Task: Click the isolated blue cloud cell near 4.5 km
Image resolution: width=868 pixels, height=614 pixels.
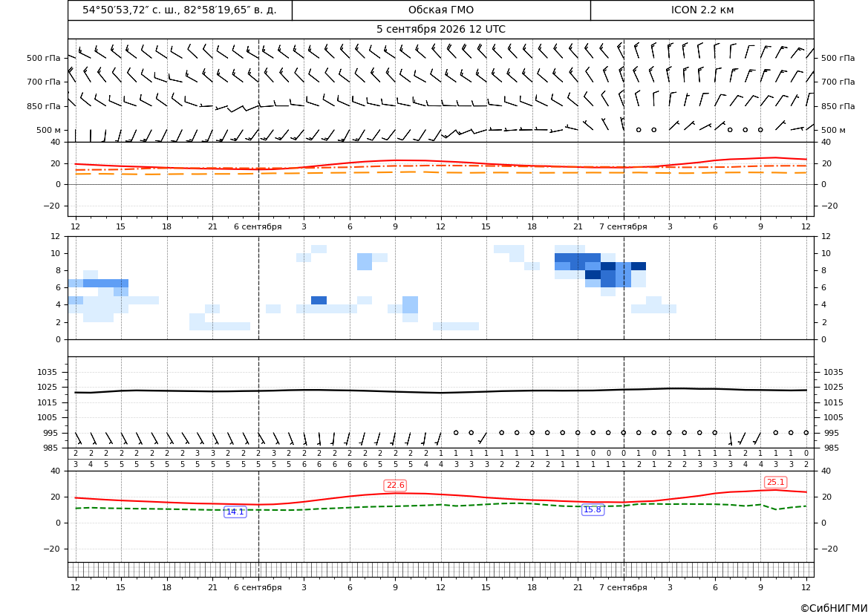Action: pyautogui.click(x=319, y=300)
